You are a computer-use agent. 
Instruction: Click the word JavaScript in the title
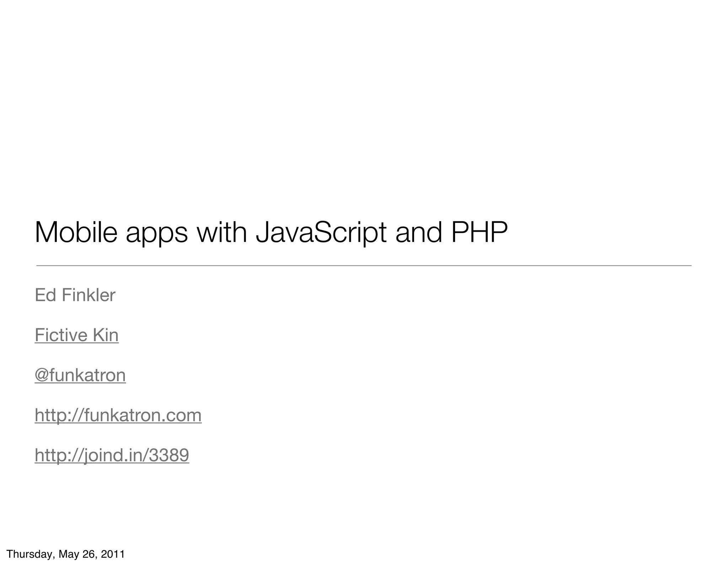pyautogui.click(x=321, y=233)
